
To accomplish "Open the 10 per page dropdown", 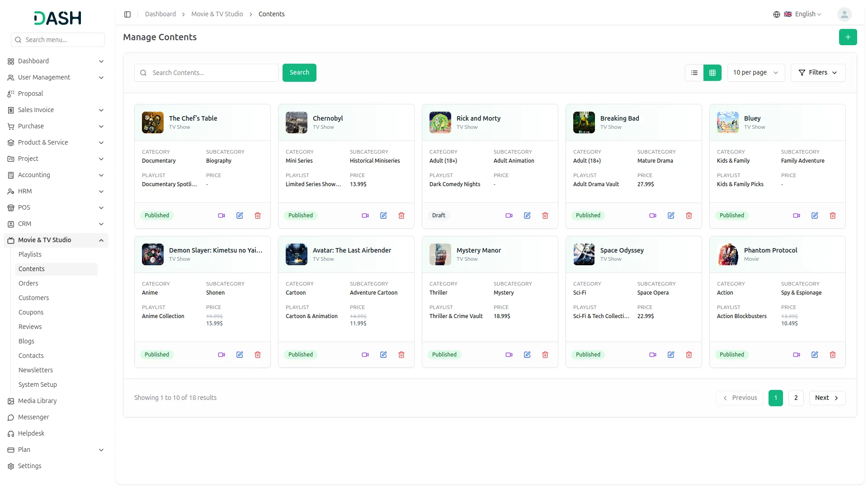I will [755, 73].
